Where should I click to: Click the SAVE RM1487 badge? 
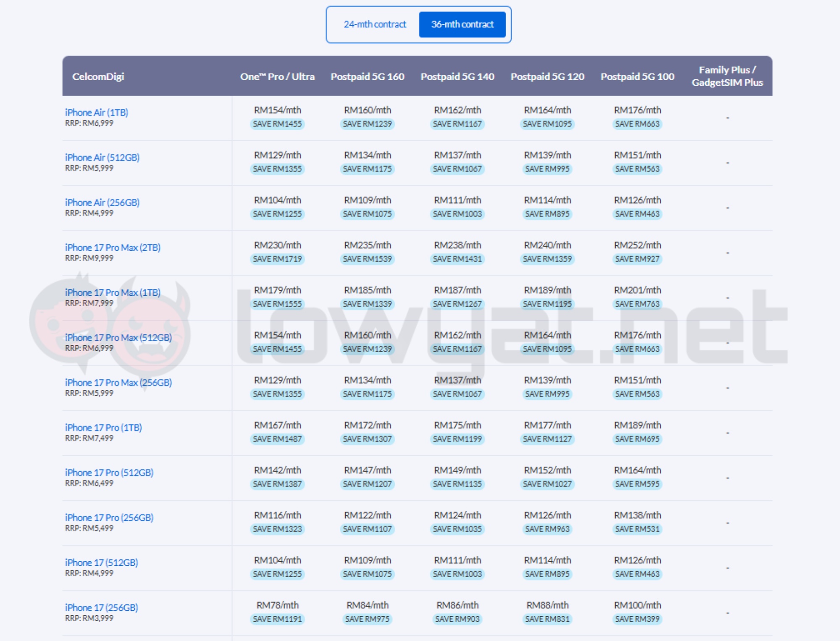(x=277, y=439)
